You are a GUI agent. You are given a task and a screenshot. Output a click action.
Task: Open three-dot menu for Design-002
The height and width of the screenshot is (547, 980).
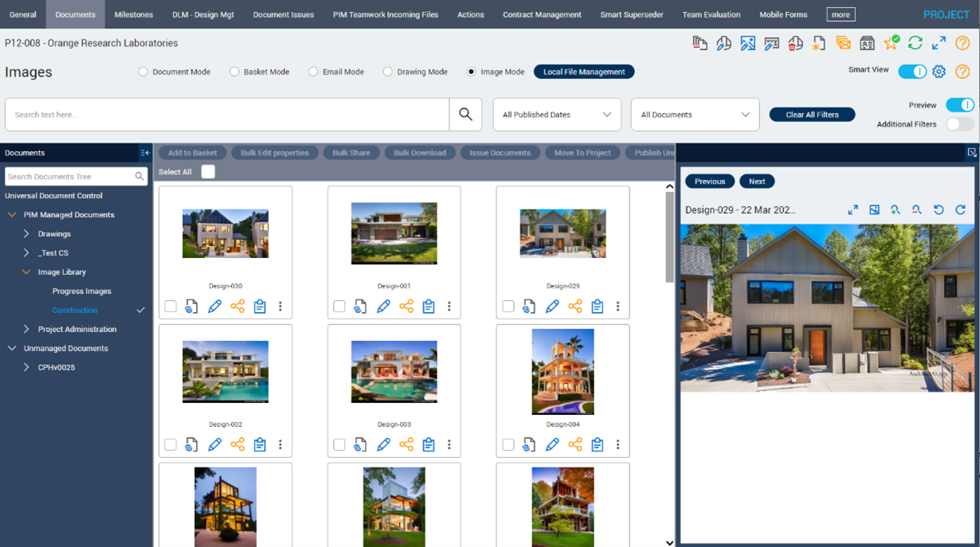tap(280, 445)
